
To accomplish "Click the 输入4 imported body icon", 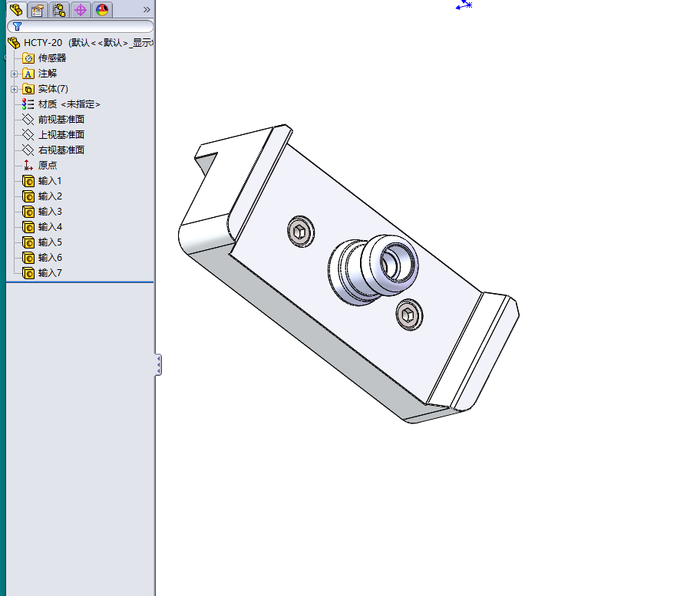I will 28,227.
